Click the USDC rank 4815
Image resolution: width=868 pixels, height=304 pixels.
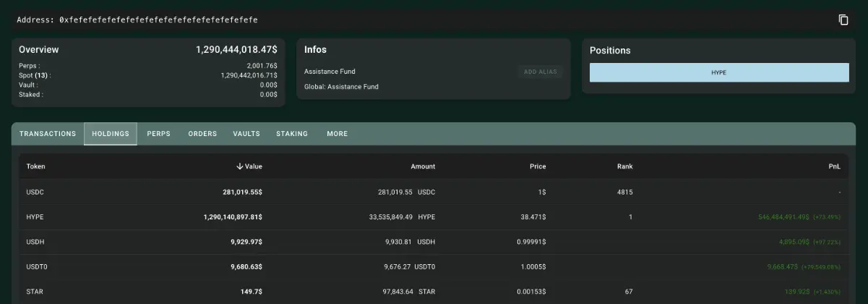(625, 192)
